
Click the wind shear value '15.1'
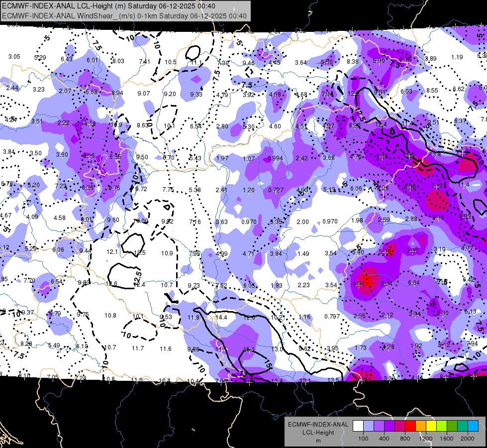pos(249,349)
